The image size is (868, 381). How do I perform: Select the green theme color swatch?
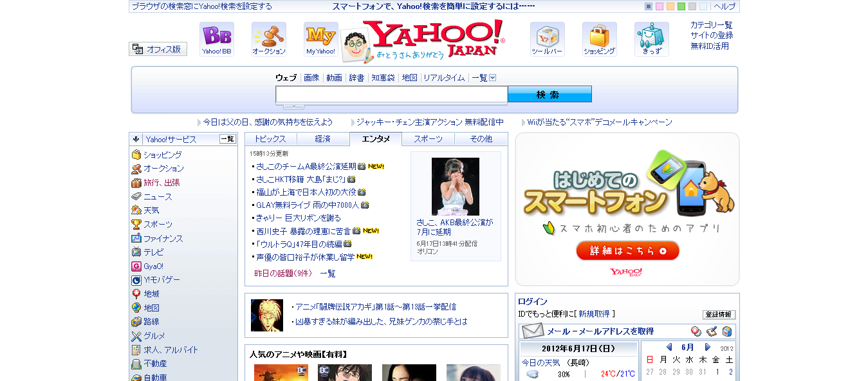pyautogui.click(x=681, y=6)
